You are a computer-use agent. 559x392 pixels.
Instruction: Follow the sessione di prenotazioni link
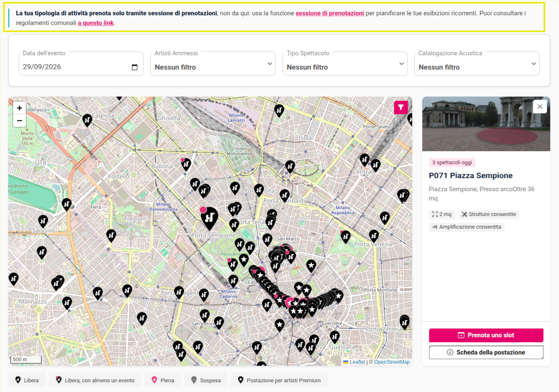point(330,13)
